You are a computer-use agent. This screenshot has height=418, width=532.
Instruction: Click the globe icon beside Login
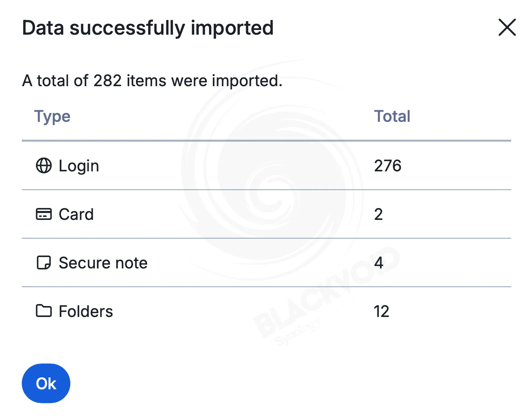click(x=44, y=166)
